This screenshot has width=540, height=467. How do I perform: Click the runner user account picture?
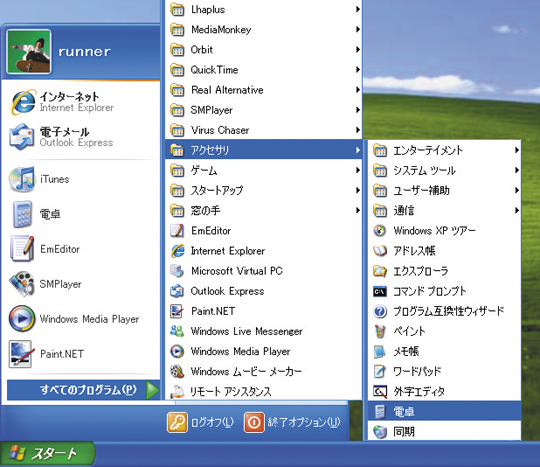[29, 52]
